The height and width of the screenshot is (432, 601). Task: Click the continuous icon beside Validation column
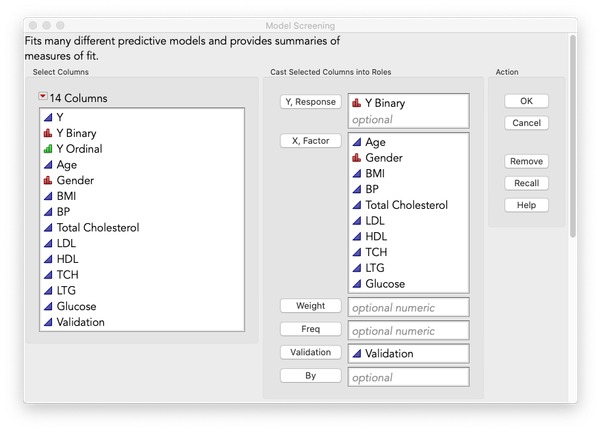(47, 322)
